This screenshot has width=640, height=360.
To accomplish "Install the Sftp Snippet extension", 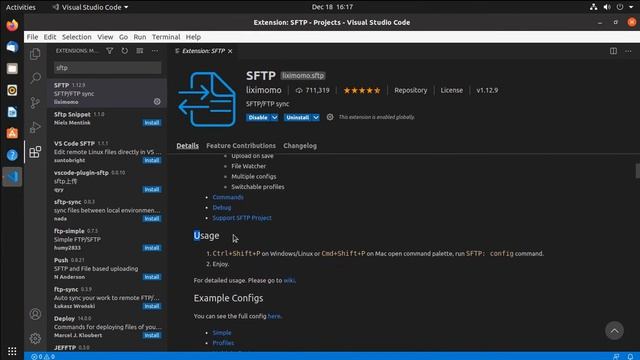I will click(152, 123).
